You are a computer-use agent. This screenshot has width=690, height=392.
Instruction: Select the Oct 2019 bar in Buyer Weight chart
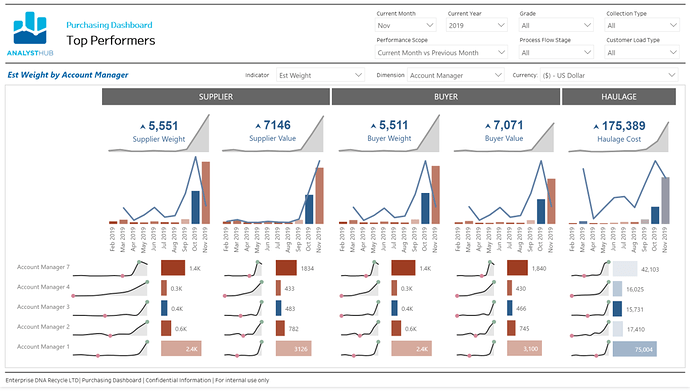tap(425, 208)
